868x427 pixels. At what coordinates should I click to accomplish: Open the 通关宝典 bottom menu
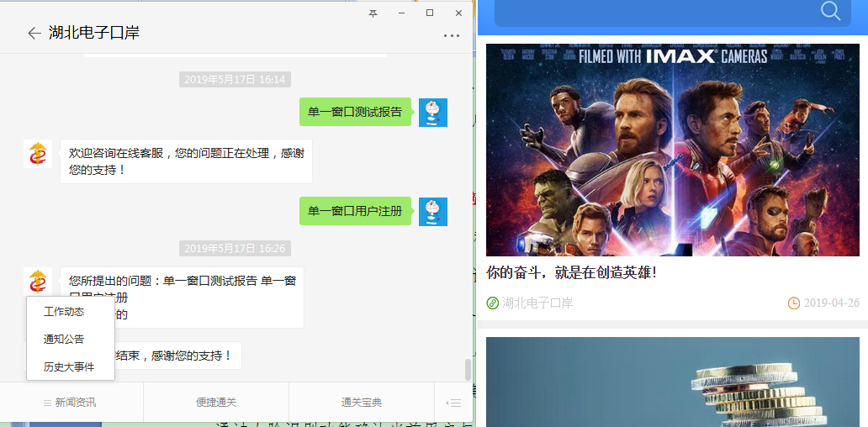pos(362,403)
